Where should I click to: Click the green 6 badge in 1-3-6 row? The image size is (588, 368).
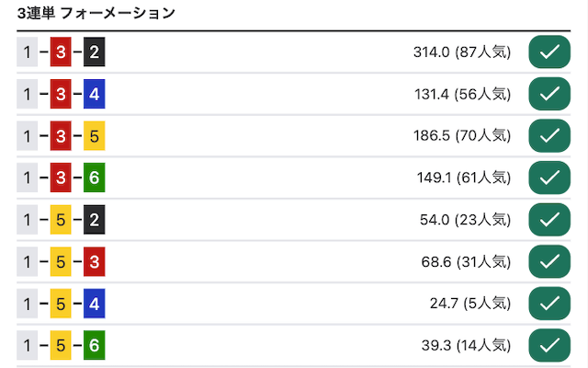coord(94,178)
